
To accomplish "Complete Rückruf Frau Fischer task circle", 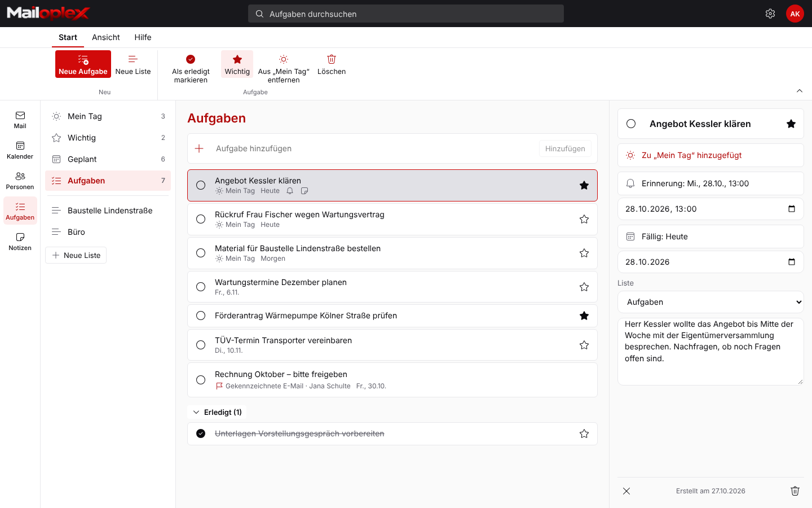I will point(201,219).
